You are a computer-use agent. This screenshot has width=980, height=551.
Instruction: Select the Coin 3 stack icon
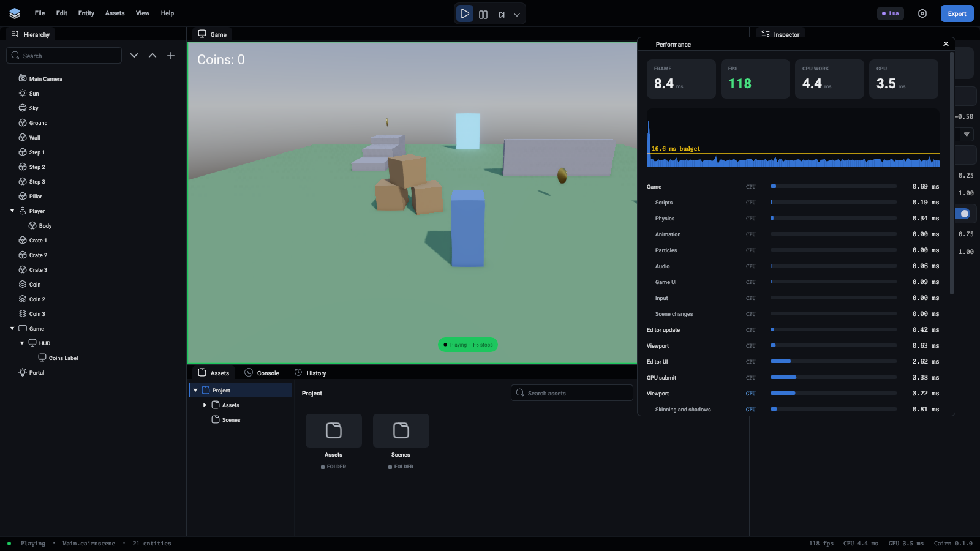point(23,313)
